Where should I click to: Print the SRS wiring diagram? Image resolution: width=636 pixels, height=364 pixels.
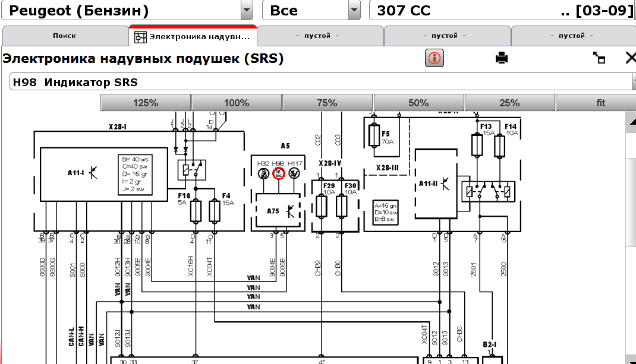point(502,58)
